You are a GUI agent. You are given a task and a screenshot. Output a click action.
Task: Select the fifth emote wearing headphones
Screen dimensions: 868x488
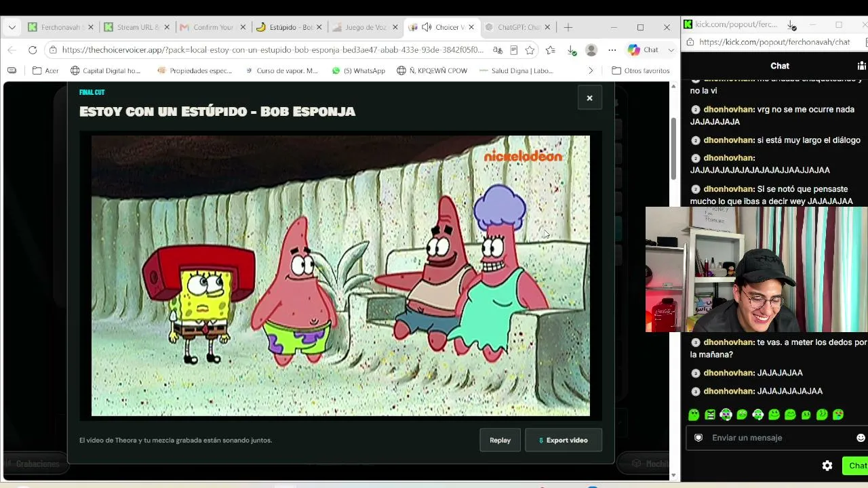tap(758, 415)
